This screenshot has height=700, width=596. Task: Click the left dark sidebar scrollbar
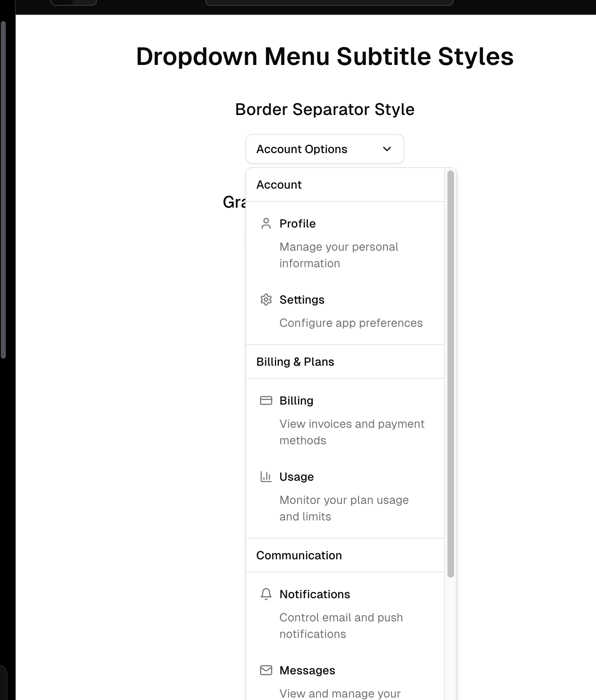(x=3, y=190)
